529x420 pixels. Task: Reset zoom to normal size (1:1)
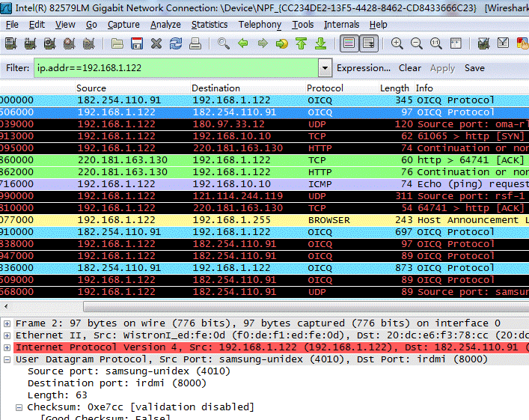tap(436, 43)
